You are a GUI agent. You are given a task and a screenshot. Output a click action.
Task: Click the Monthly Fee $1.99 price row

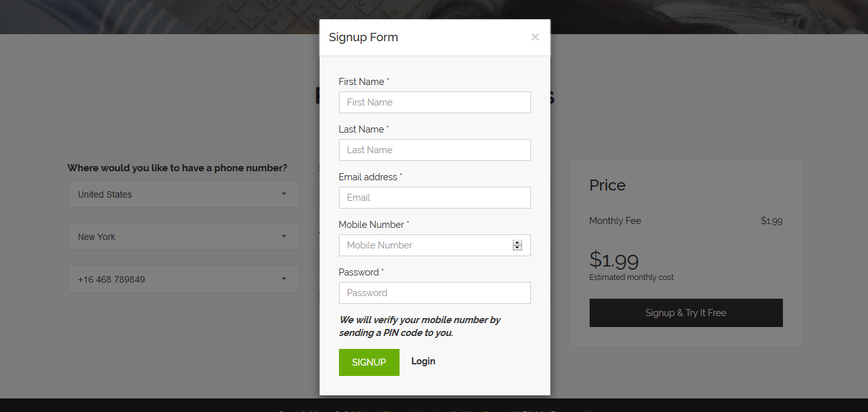point(686,220)
